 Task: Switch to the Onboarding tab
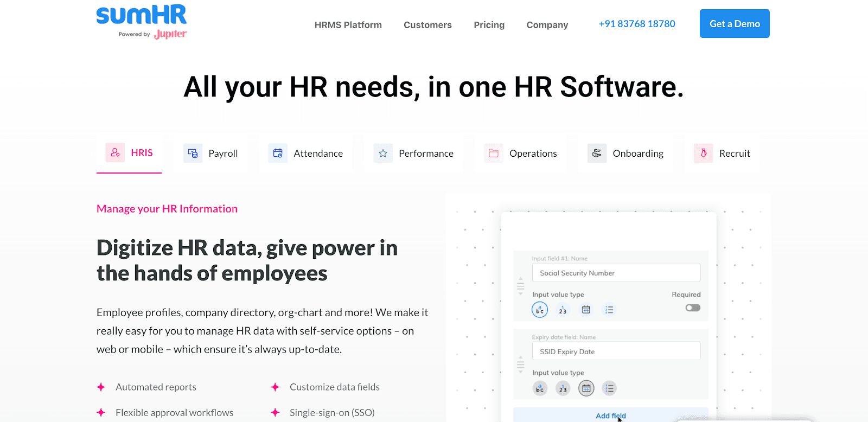click(626, 154)
